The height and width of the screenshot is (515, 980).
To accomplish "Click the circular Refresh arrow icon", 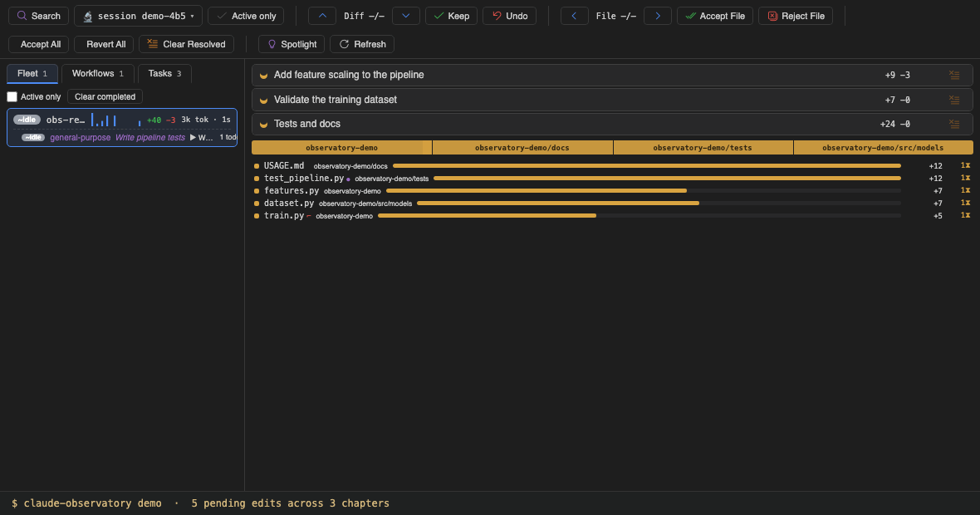I will (344, 44).
